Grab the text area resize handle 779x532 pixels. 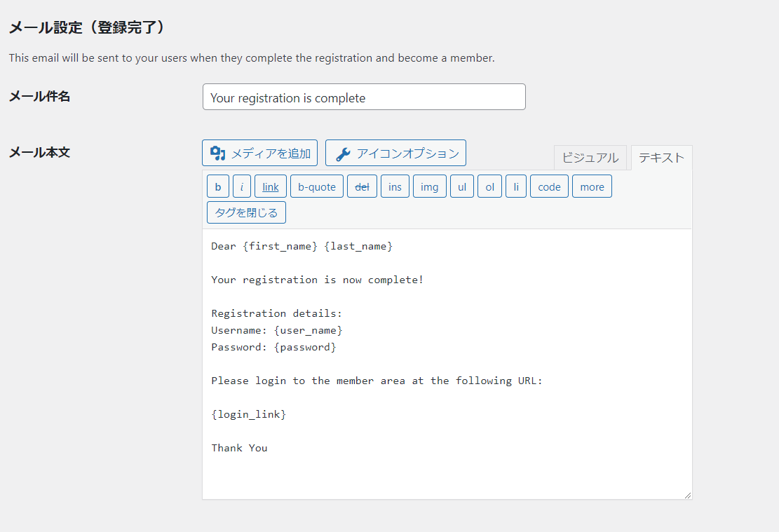(688, 495)
